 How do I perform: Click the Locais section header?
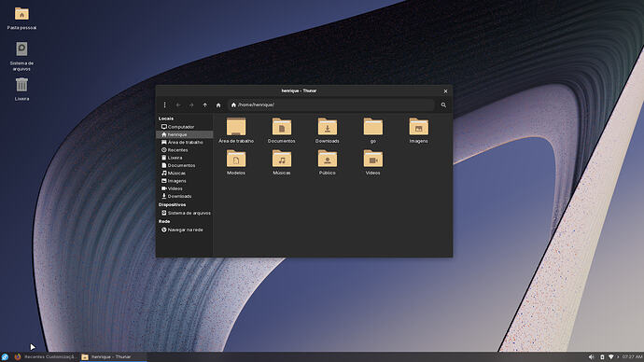(x=166, y=118)
